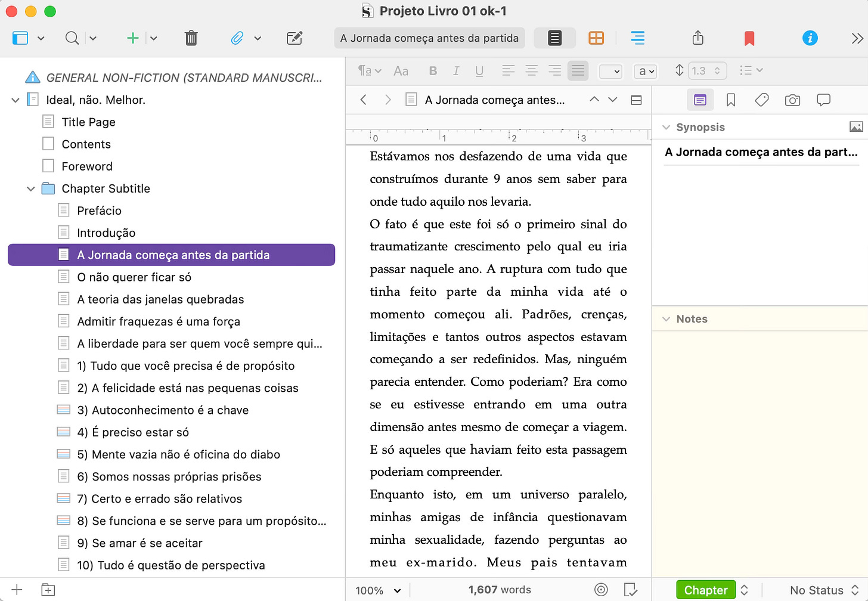Open 'O não querer ficar só' document
This screenshot has width=868, height=601.
click(x=134, y=277)
